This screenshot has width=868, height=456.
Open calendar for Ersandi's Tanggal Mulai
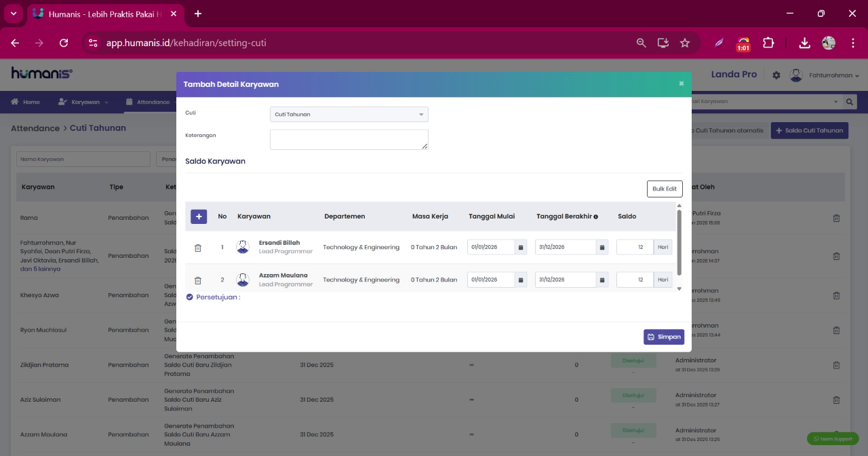(x=521, y=248)
